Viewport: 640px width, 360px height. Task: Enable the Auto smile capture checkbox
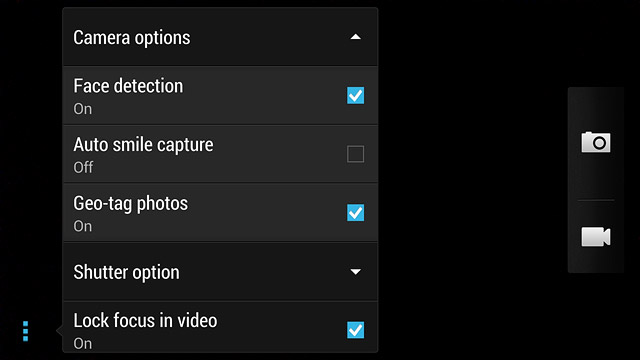pos(356,154)
